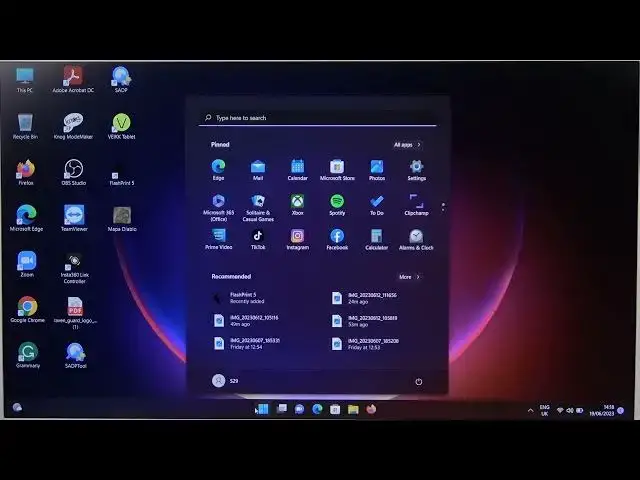Open Spotify from pinned apps
Viewport: 640px width, 480px height.
[x=337, y=203]
